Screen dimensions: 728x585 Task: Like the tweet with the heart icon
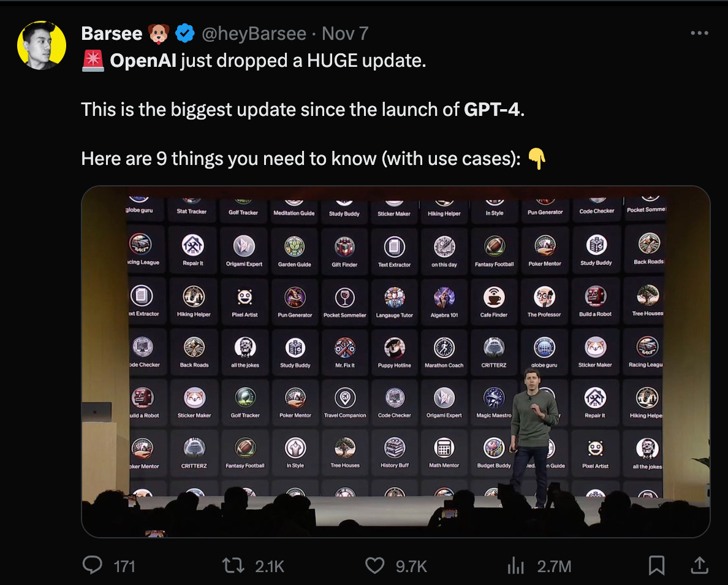374,566
